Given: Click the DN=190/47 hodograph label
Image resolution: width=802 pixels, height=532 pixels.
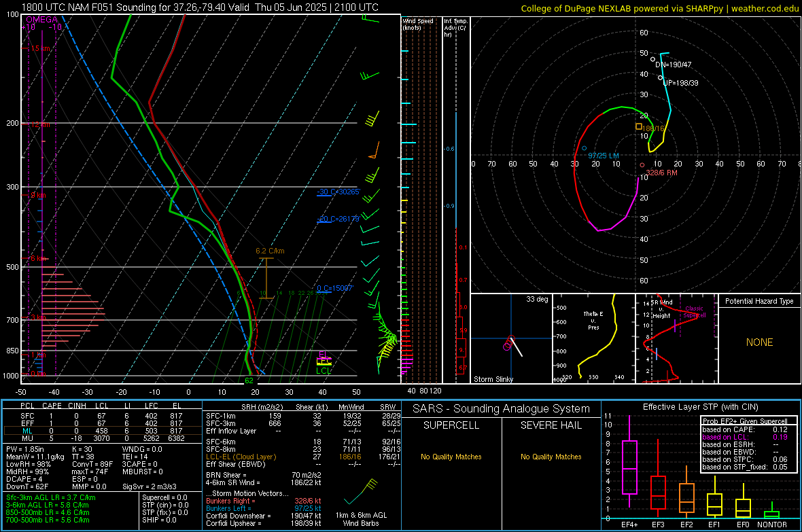Looking at the screenshot, I should tap(673, 65).
